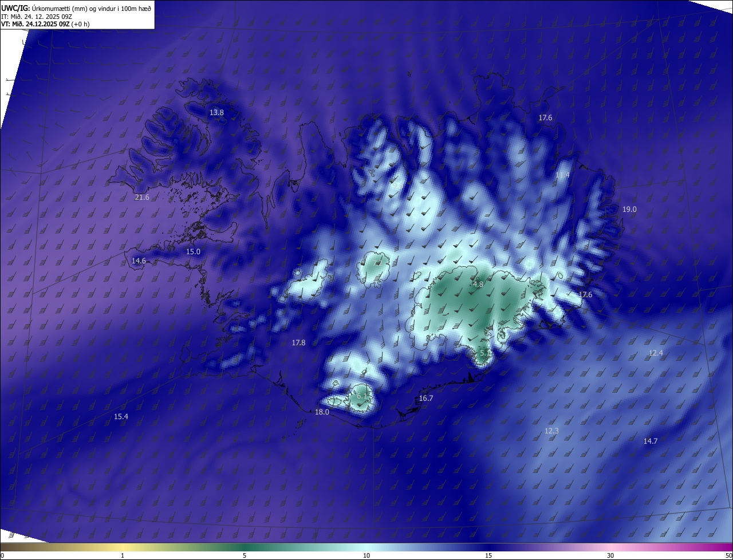Screen dimensions: 733x560
Task: Click the 14.7 value label
Action: (651, 441)
